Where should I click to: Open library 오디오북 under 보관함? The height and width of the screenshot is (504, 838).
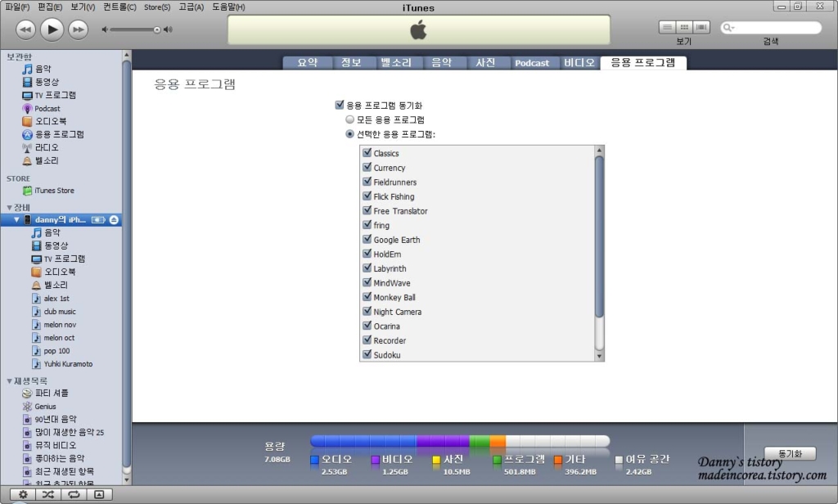pyautogui.click(x=50, y=121)
